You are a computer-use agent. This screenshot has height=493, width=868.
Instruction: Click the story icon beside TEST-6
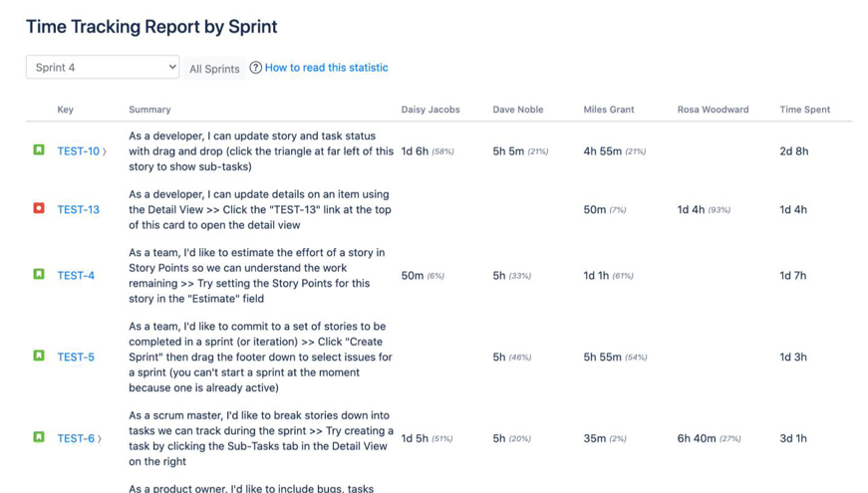39,437
